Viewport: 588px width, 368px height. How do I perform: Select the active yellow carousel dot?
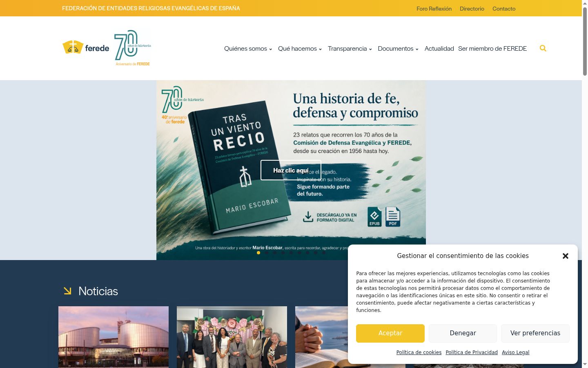(x=258, y=253)
